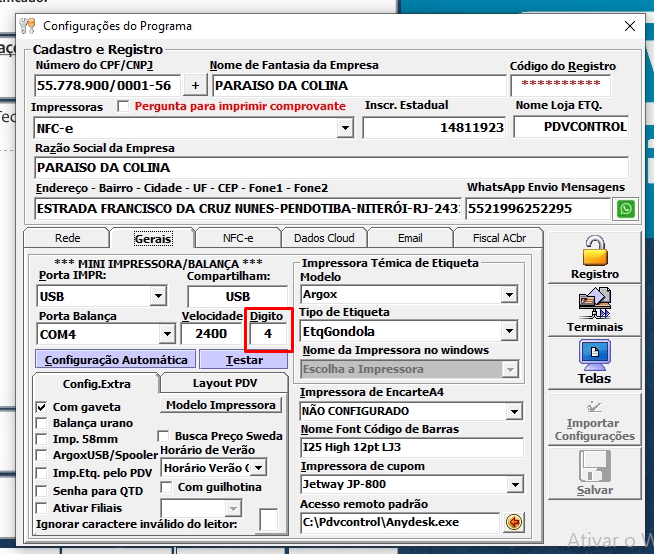Expand the Impressora de cupom dropdown
This screenshot has height=554, width=654.
pos(513,485)
